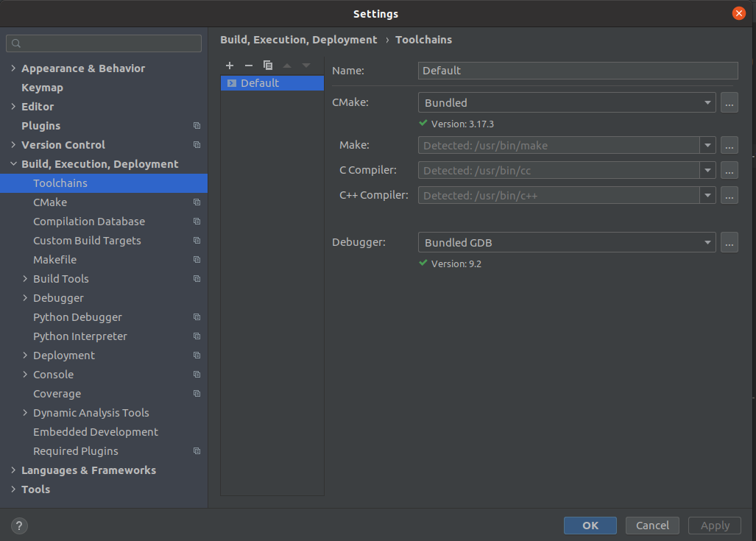756x541 pixels.
Task: Open the Make path dropdown arrow
Action: point(707,145)
